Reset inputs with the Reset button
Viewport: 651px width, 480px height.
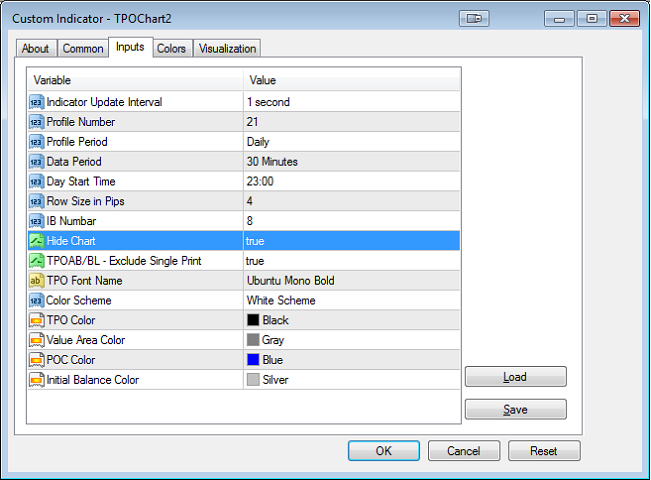coord(544,451)
